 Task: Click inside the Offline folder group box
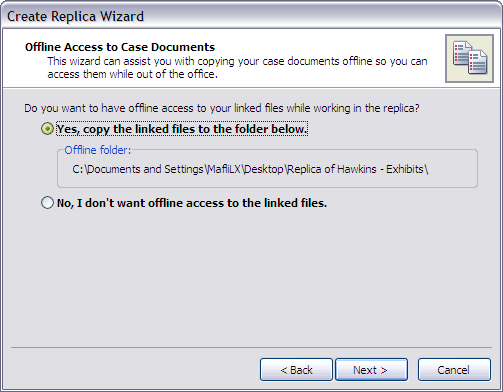[267, 169]
